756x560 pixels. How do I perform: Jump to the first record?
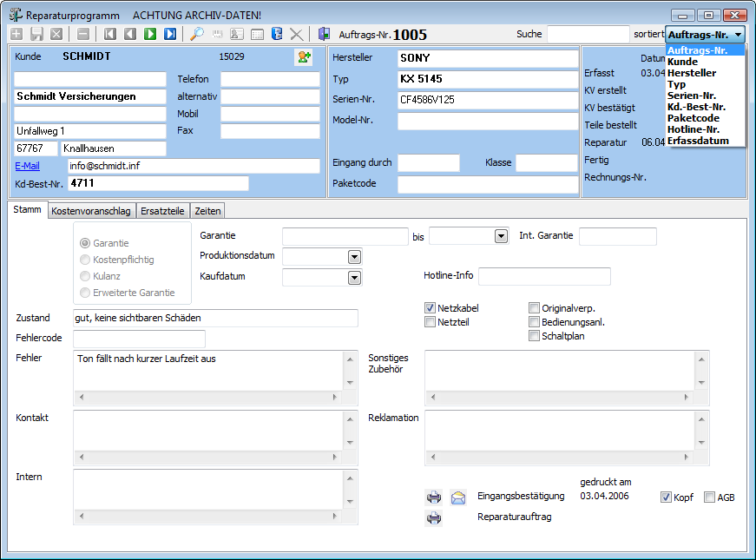pos(110,34)
